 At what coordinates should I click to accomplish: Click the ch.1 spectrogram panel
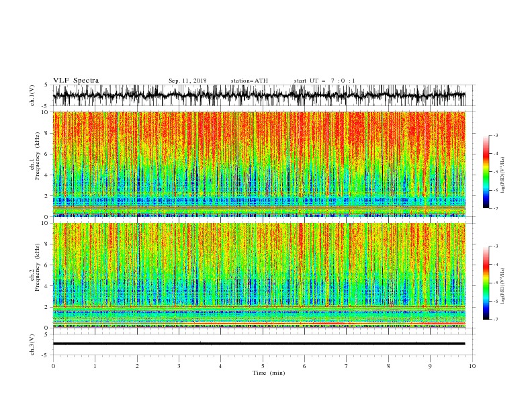point(259,164)
